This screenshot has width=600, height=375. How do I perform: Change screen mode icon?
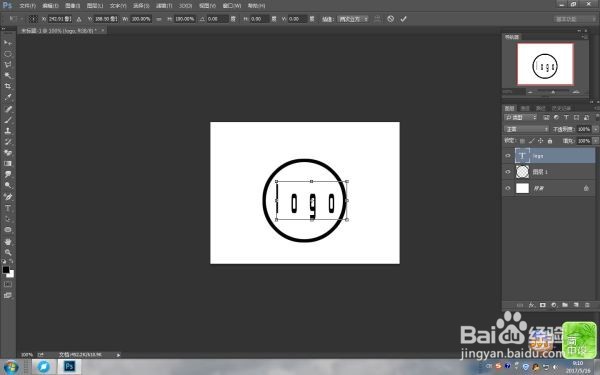(8, 295)
